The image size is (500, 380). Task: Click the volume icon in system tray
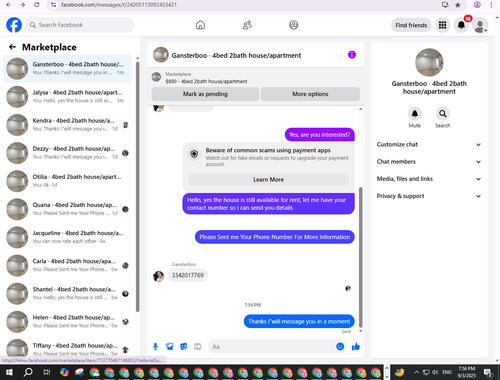point(435,372)
